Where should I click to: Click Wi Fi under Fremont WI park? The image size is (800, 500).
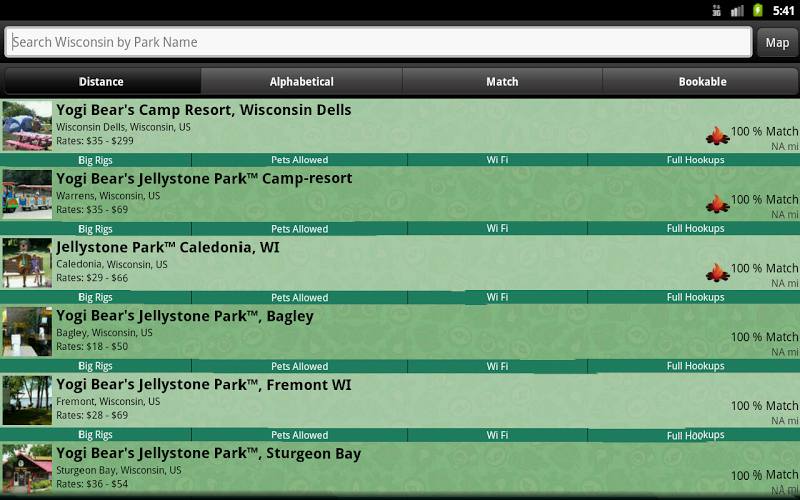click(497, 435)
